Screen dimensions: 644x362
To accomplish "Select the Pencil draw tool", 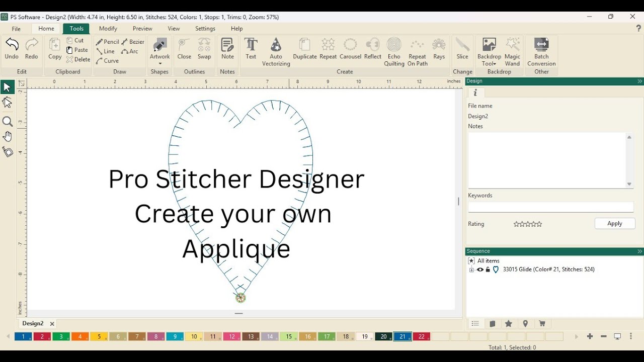I will pos(107,42).
